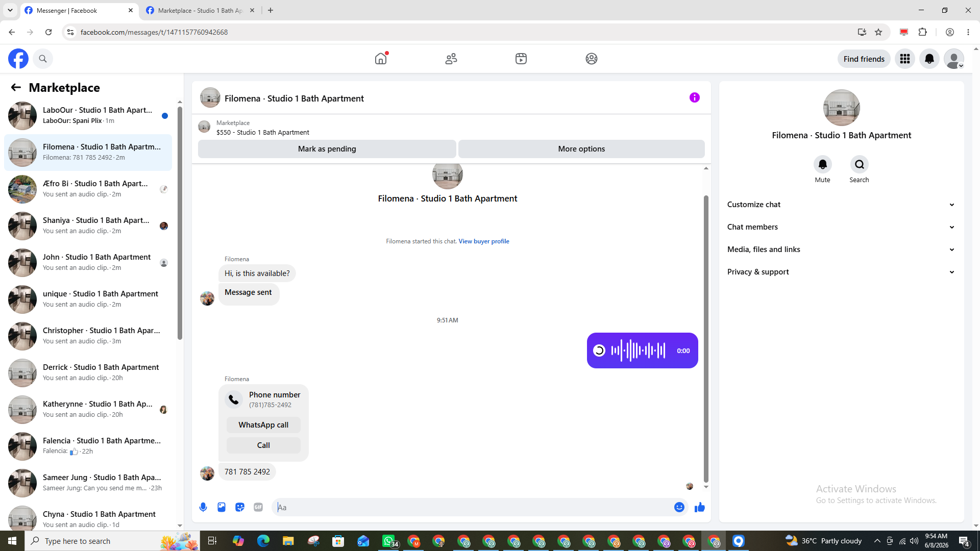Screen dimensions: 980x551
Task: Open the browser tab search dropdown
Action: (x=10, y=10)
